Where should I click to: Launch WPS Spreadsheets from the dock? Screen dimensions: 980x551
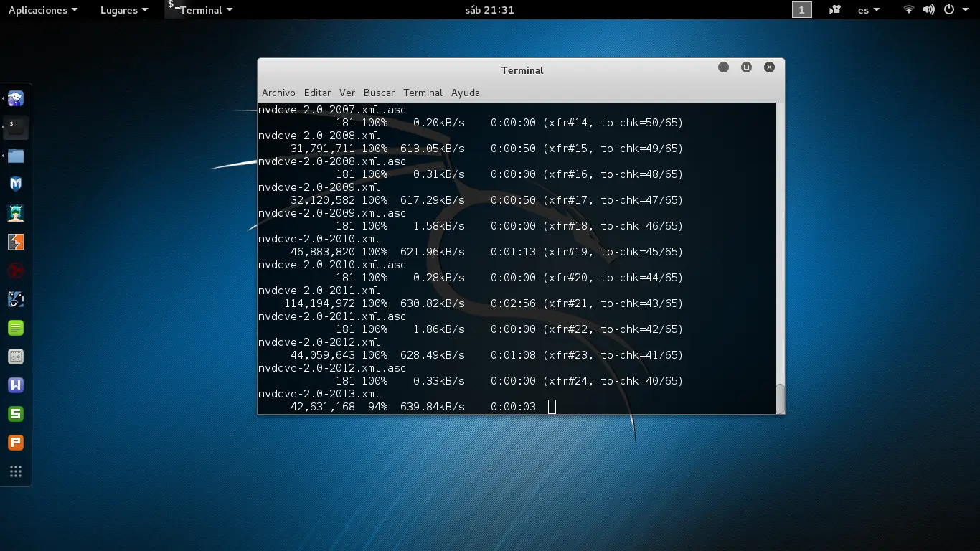pyautogui.click(x=16, y=414)
